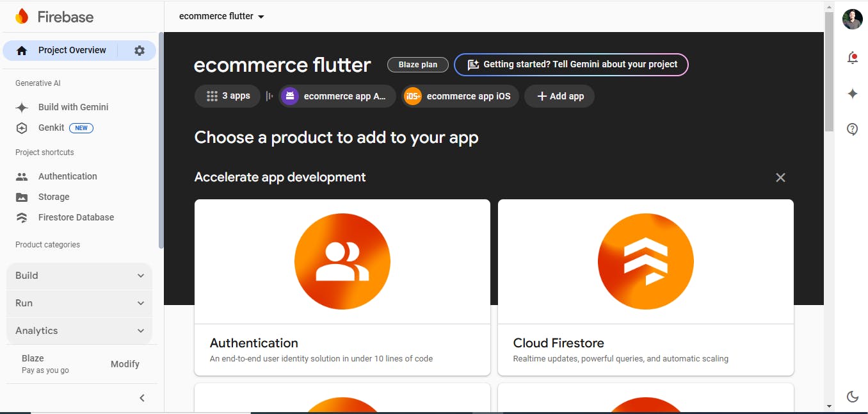This screenshot has height=414, width=868.
Task: Click the page scrollbar up arrow
Action: click(829, 6)
